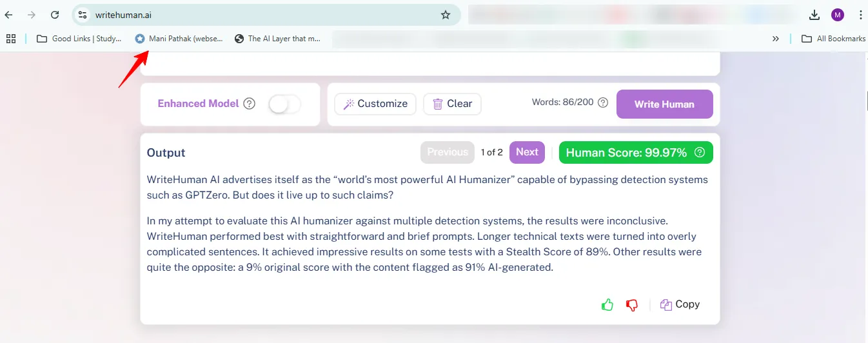
Task: Open Chrome's three-dot menu
Action: (x=860, y=15)
